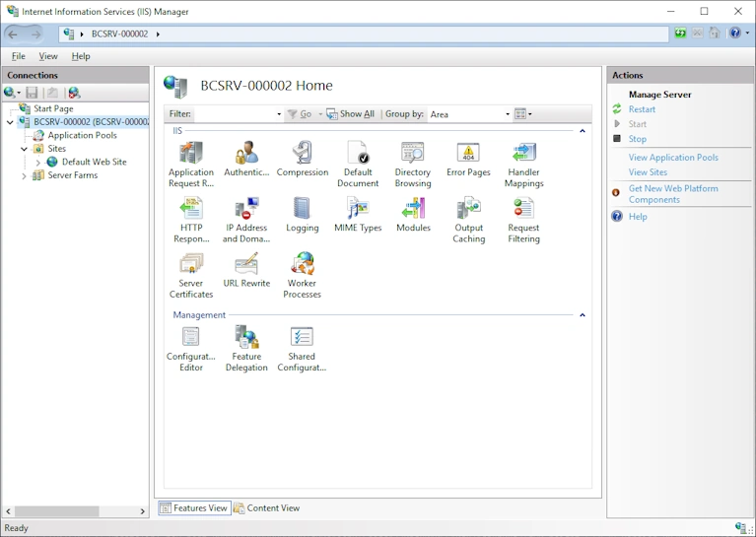Screen dimensions: 756x537
Task: Click the right scroll arrow in Connections pane
Action: pyautogui.click(x=142, y=511)
